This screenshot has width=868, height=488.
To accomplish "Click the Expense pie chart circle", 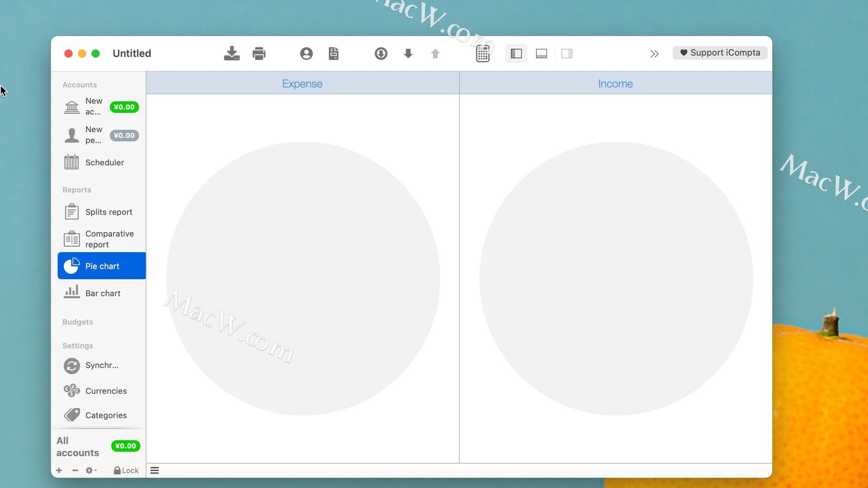I will (x=302, y=278).
